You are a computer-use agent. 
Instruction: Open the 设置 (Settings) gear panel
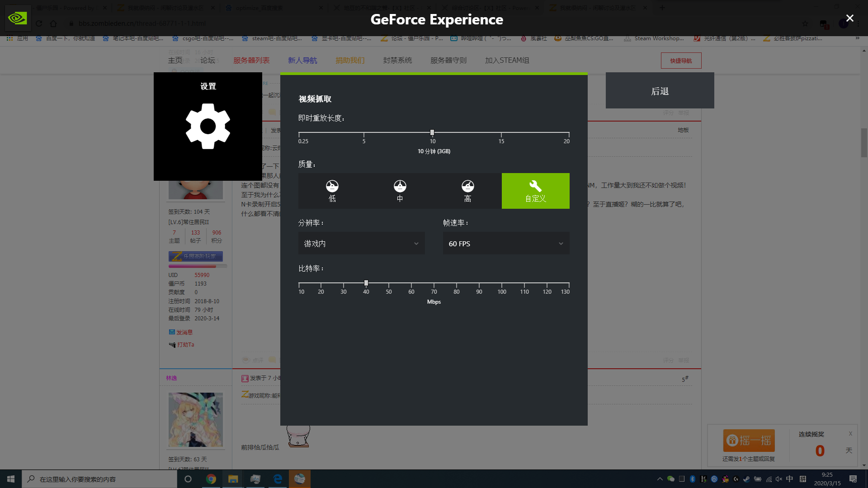[208, 127]
